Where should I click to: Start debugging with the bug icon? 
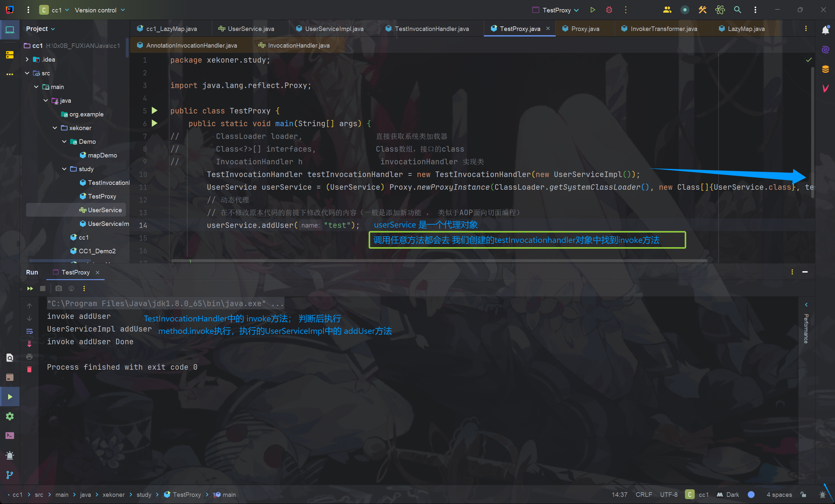609,10
